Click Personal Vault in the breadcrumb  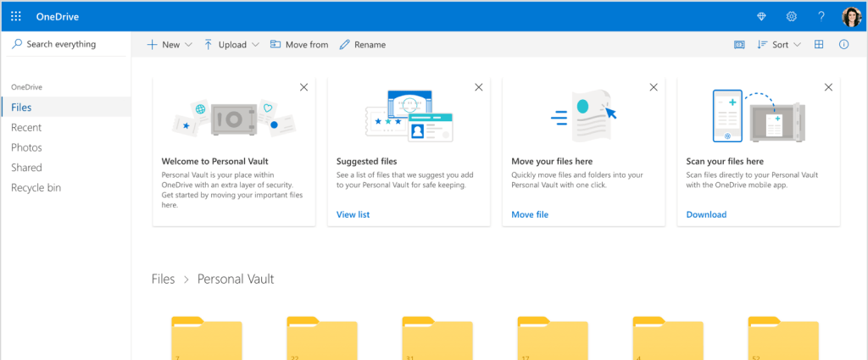[236, 280]
